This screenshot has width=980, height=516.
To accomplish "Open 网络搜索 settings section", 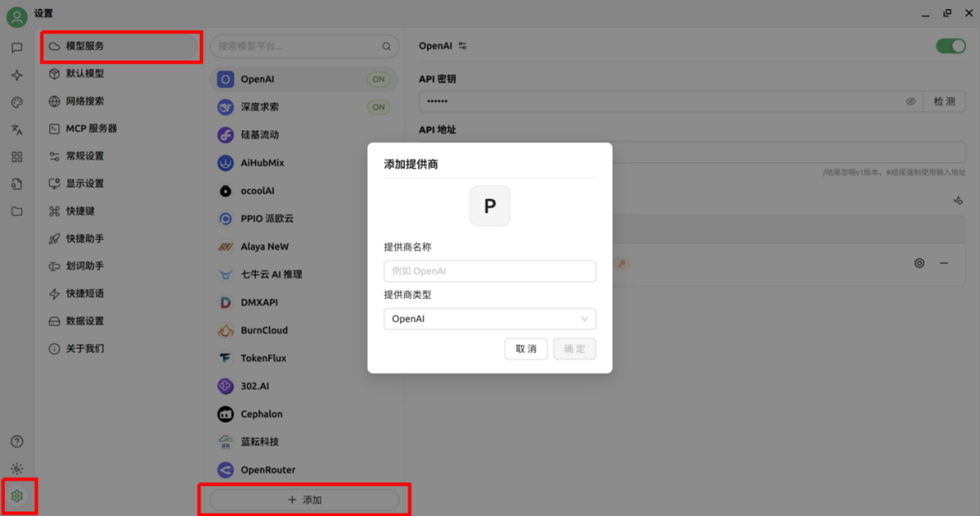I will click(x=121, y=101).
